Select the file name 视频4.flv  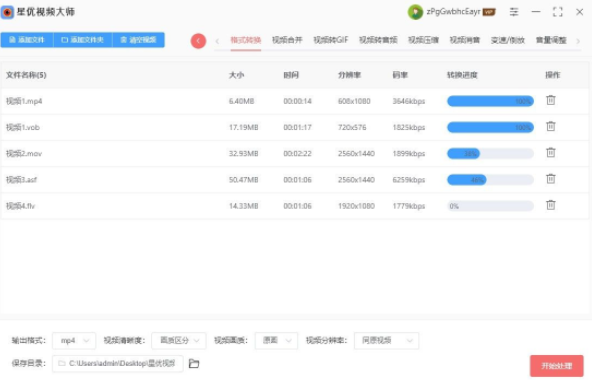pos(20,206)
